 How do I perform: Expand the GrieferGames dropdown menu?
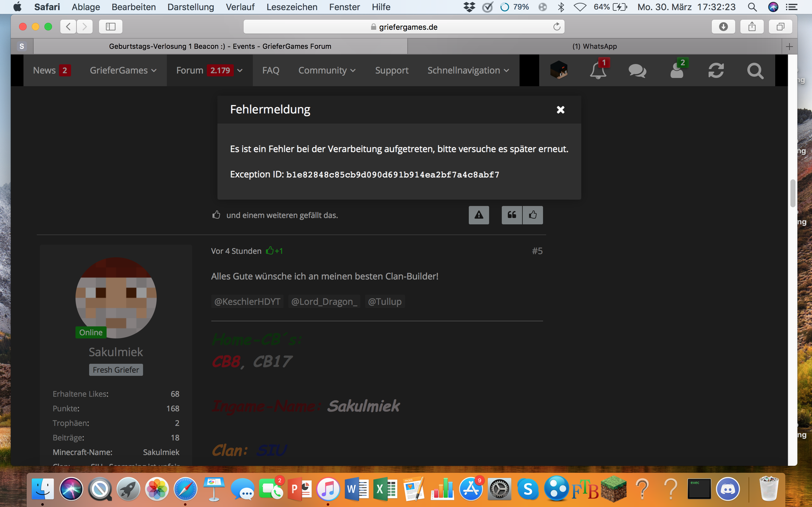click(123, 70)
